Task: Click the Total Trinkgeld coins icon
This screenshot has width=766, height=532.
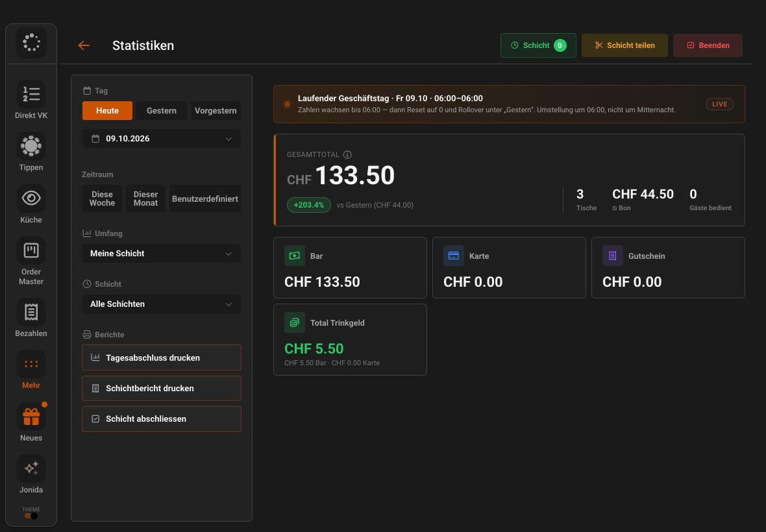Action: 295,322
